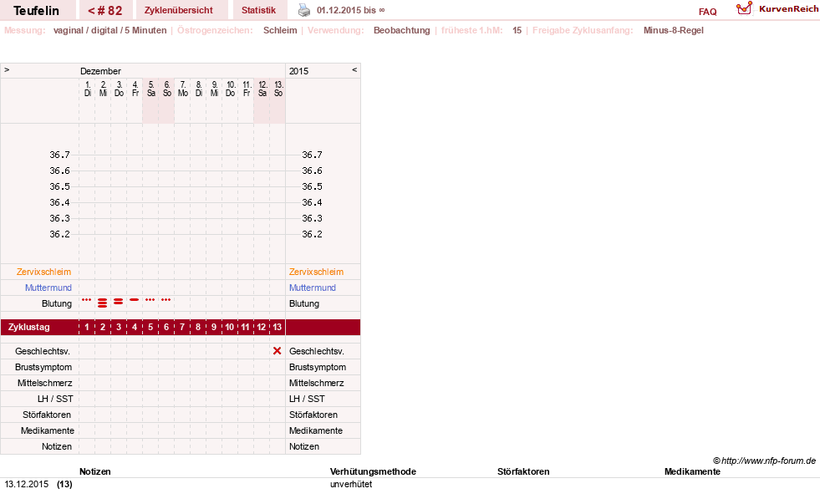Switch to the Statistik tab
This screenshot has height=504, width=820.
point(258,11)
